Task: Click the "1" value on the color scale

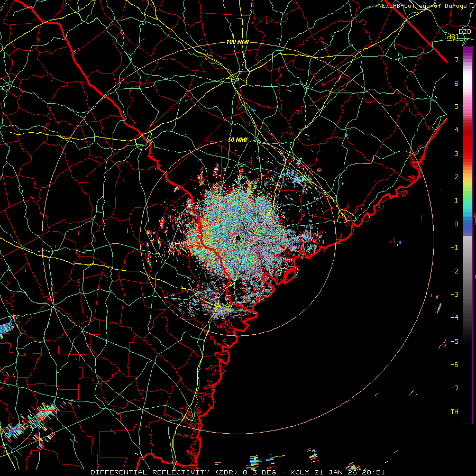Action: pyautogui.click(x=456, y=200)
